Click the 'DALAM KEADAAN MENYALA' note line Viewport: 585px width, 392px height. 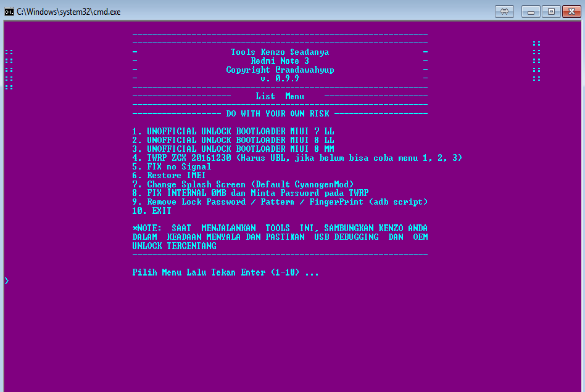click(x=280, y=237)
